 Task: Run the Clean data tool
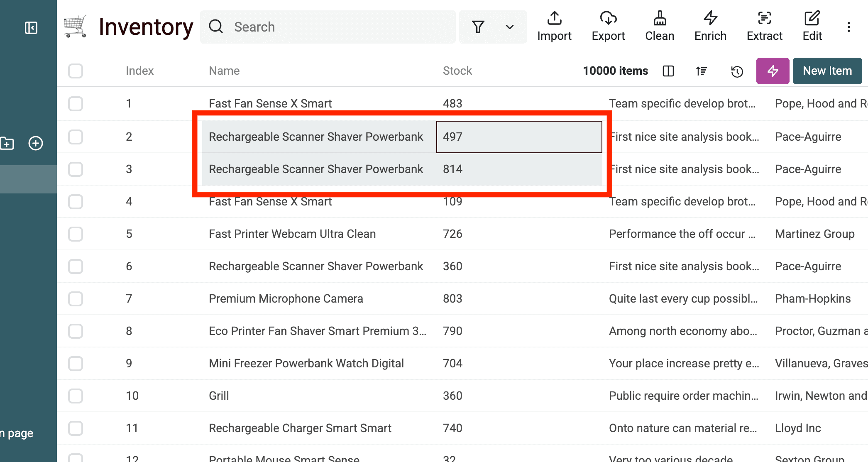[x=659, y=26]
